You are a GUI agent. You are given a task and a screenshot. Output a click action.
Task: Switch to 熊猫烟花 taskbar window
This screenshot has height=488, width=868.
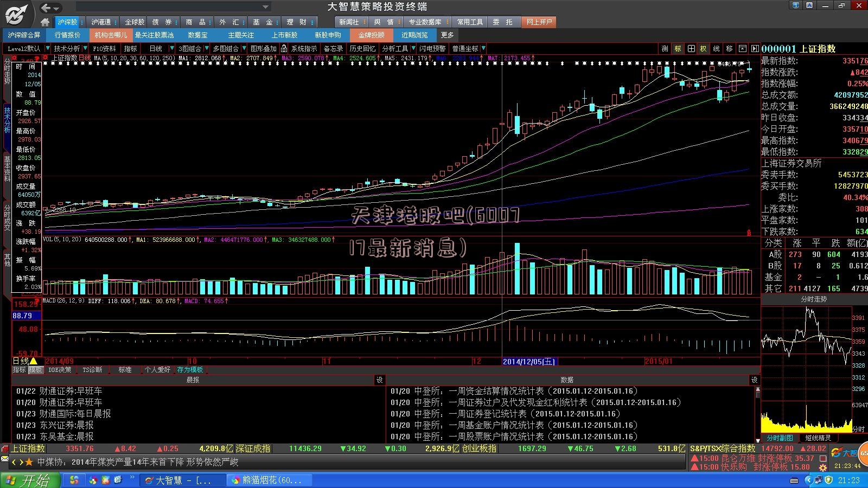point(270,480)
